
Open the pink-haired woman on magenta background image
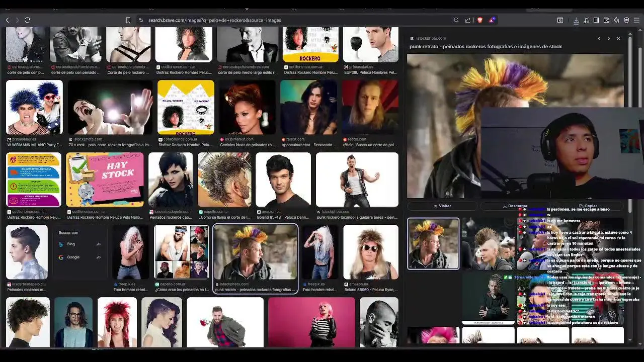311,322
